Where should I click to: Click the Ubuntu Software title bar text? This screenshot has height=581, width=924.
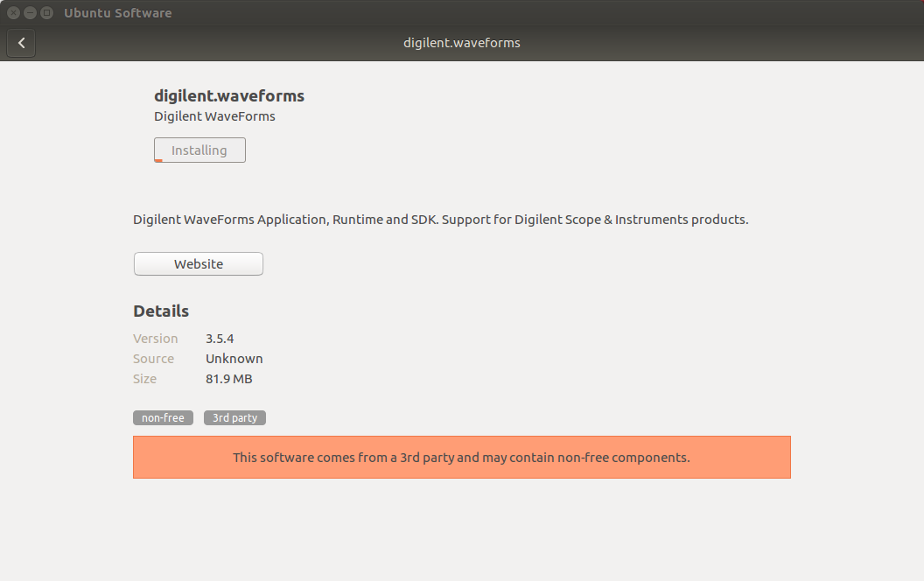coord(118,13)
